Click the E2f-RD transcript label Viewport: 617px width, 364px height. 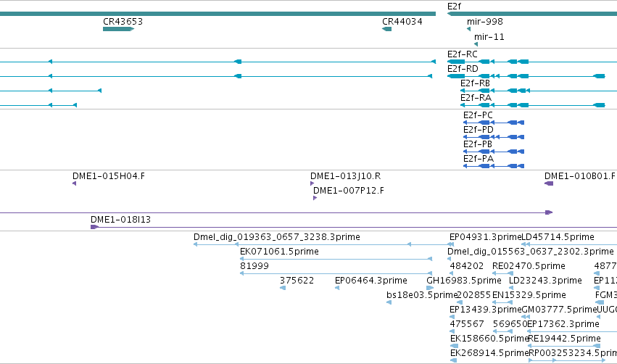pos(463,69)
